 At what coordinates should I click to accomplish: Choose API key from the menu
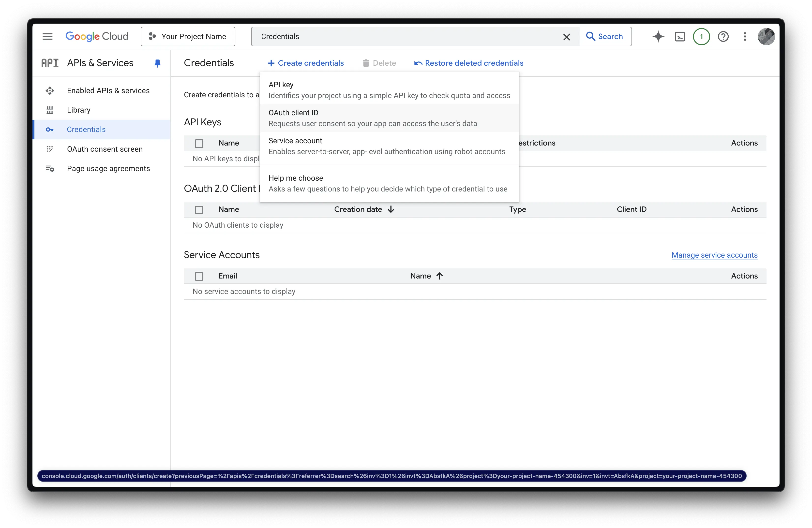[389, 90]
